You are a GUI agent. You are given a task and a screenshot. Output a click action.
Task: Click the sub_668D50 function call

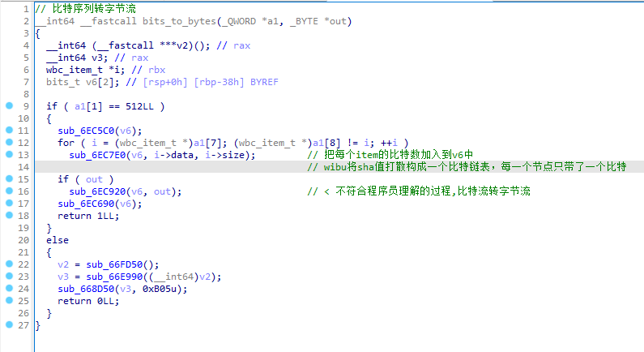click(x=86, y=289)
